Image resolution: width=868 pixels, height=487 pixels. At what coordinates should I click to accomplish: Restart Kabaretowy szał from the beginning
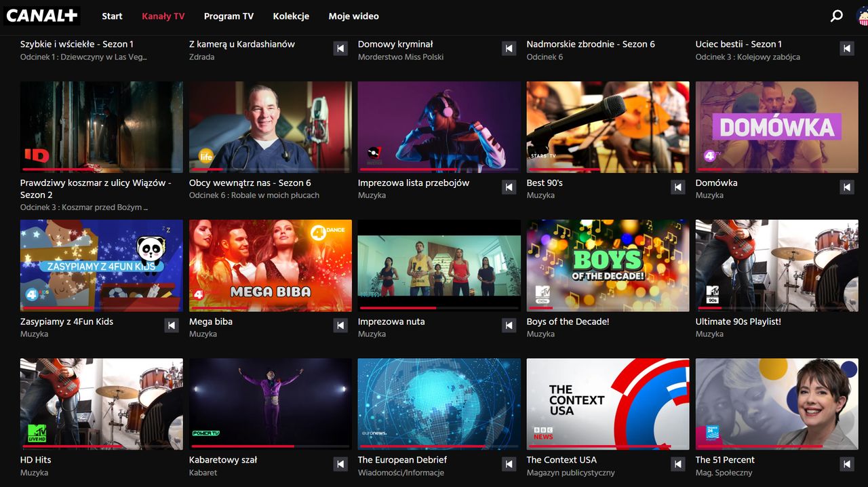[x=340, y=465]
